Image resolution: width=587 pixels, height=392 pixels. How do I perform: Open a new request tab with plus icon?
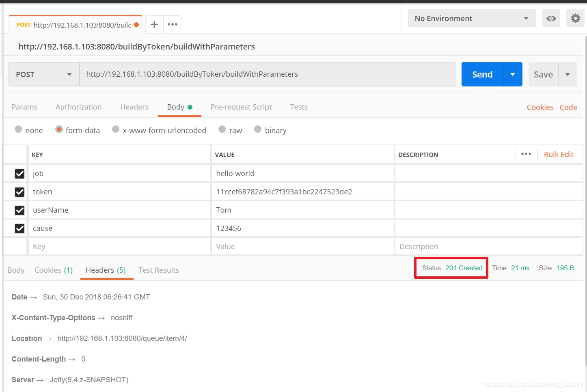coord(154,24)
